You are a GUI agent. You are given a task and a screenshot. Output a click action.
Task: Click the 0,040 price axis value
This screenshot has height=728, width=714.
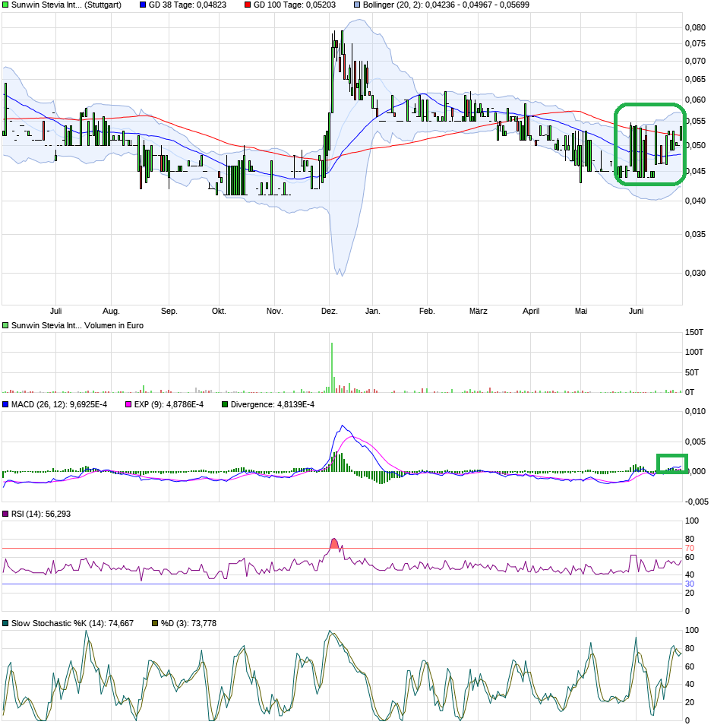pos(695,201)
